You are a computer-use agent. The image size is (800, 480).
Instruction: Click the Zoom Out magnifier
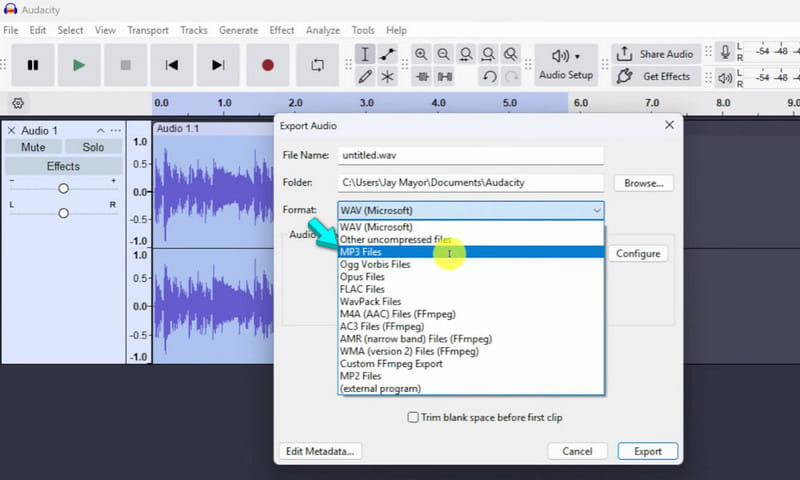pyautogui.click(x=444, y=54)
